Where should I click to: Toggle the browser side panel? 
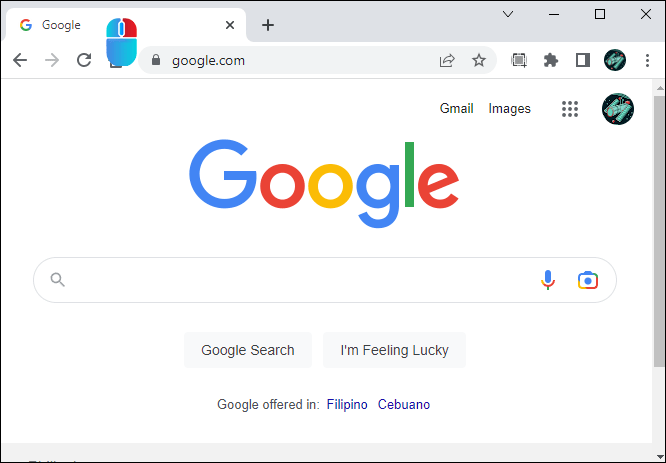pos(582,60)
